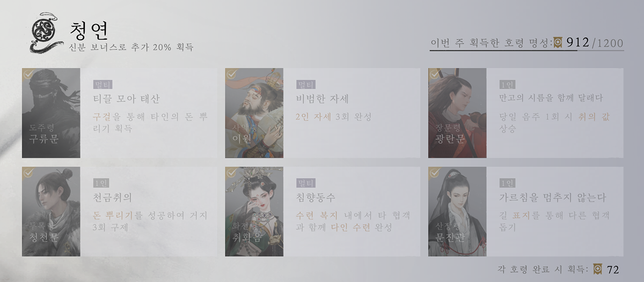Click the 멀티 tag on 티끌 모아 태산

[101, 84]
